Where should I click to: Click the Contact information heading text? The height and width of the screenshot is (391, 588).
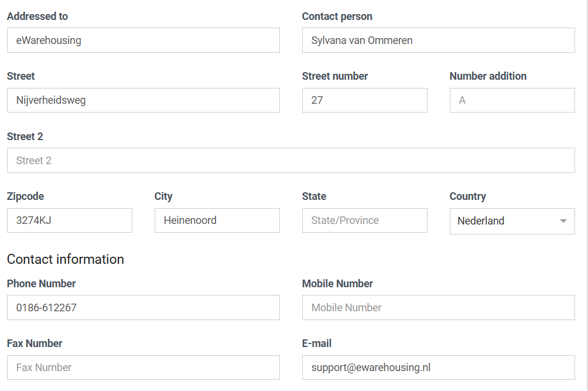(x=65, y=259)
